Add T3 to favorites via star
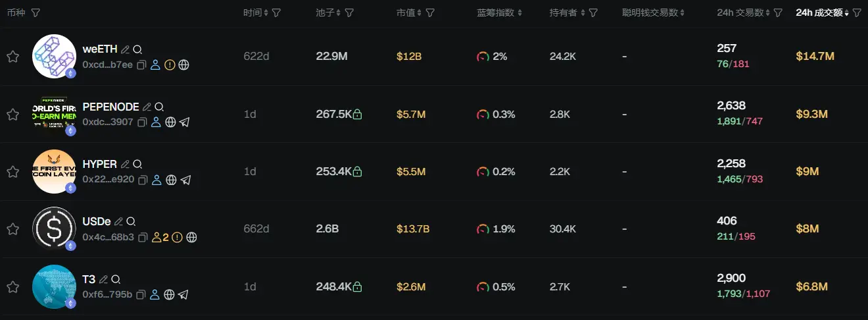 (x=12, y=287)
